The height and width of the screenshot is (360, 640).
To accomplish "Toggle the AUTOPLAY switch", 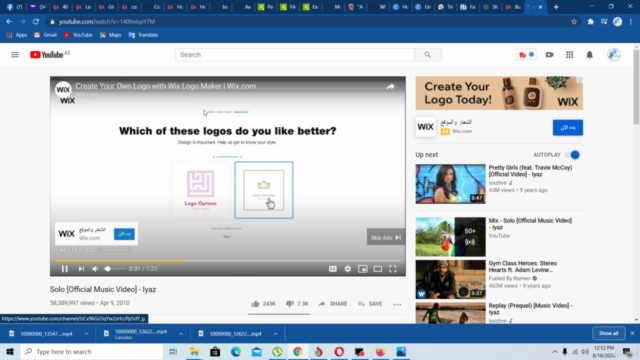I will tap(572, 155).
